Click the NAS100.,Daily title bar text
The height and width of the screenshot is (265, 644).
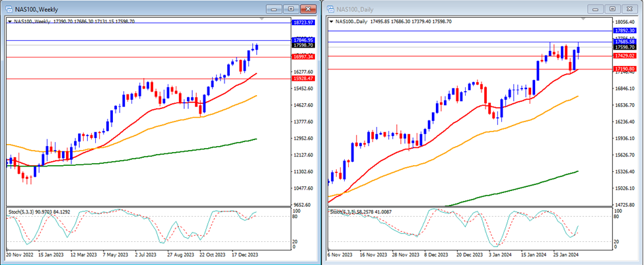point(355,9)
